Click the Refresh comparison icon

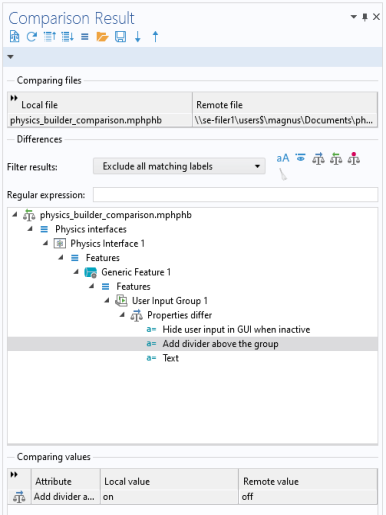[x=32, y=36]
